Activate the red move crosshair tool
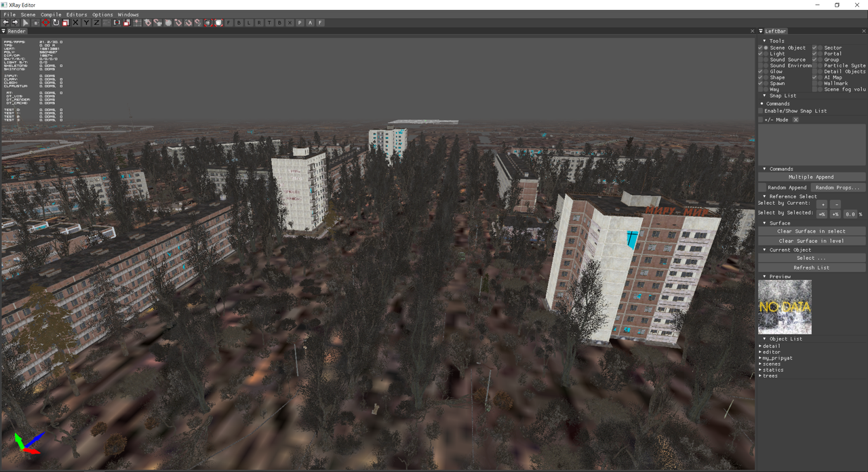 (46, 22)
